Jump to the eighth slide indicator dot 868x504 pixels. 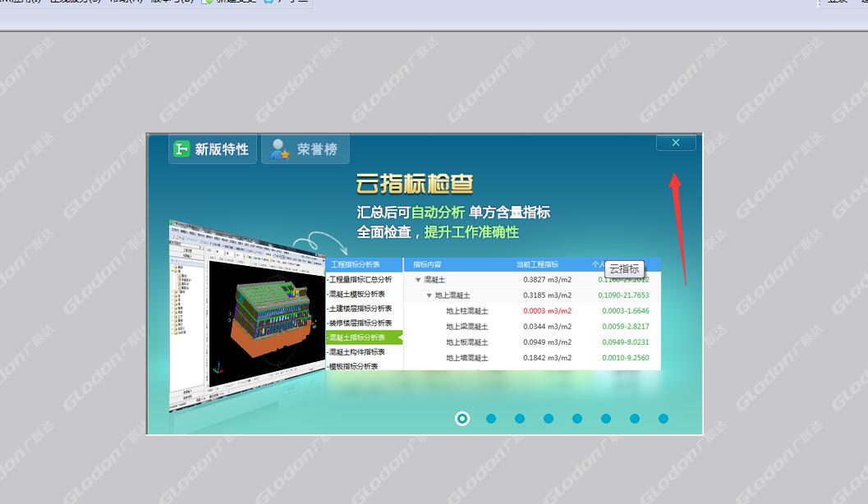[x=664, y=419]
